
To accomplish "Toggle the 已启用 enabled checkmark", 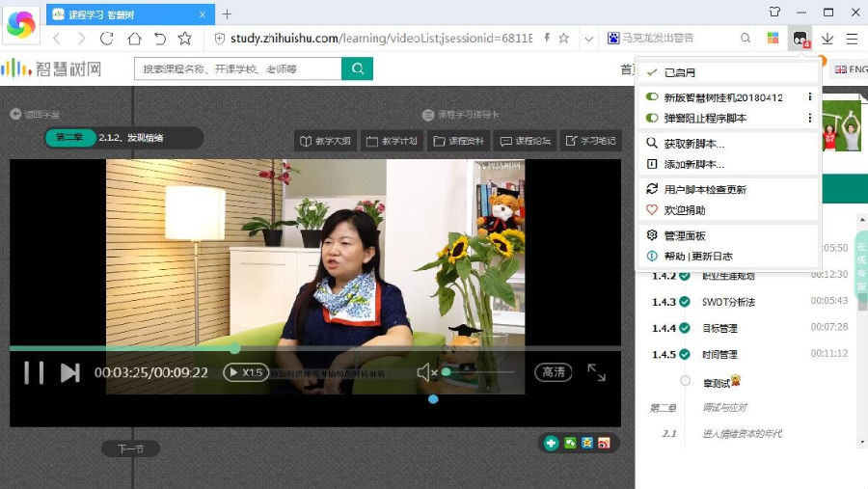I will [653, 72].
